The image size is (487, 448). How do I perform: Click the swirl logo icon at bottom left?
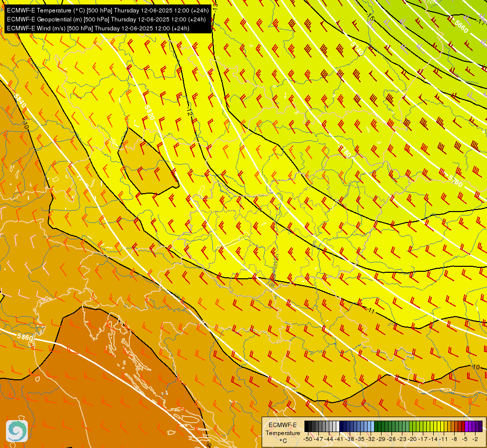[x=17, y=431]
